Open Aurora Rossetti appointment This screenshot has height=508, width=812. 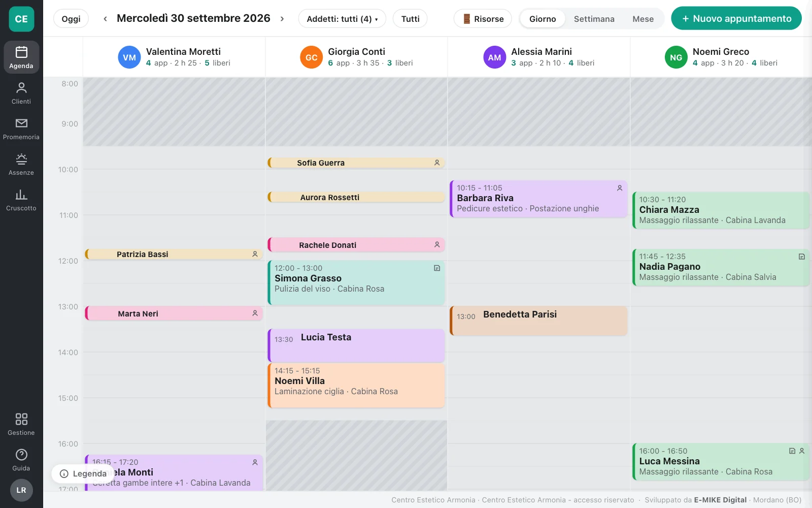[356, 197]
